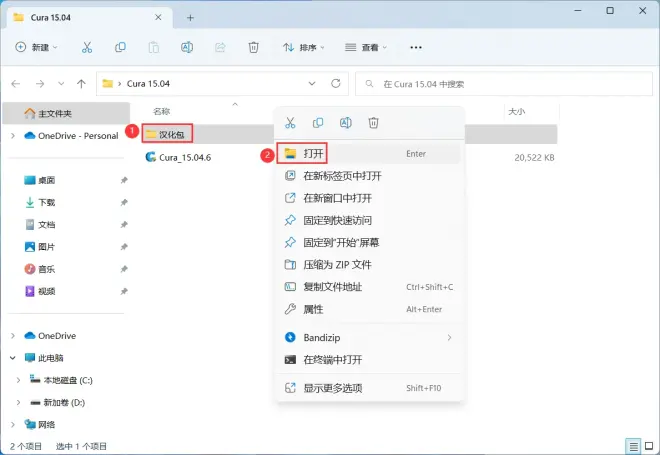The image size is (660, 455).
Task: Click the Copy icon in context menu
Action: pyautogui.click(x=318, y=122)
